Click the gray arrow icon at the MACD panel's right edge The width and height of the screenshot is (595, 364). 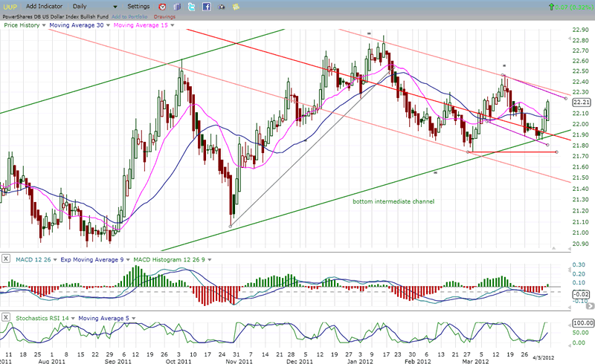pos(591,305)
